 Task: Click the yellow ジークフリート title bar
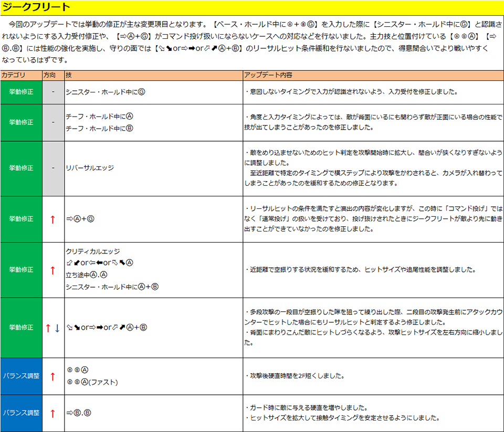coord(252,7)
